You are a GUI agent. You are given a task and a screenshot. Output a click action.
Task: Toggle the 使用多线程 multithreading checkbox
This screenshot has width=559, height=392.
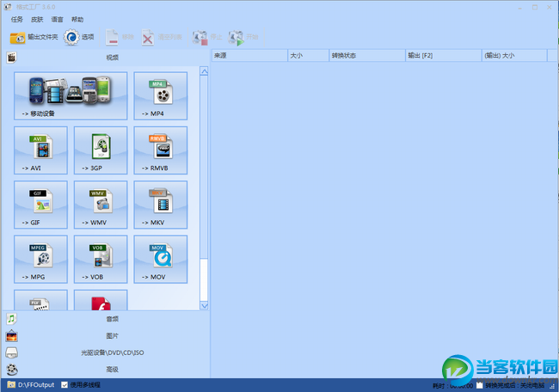[x=64, y=385]
